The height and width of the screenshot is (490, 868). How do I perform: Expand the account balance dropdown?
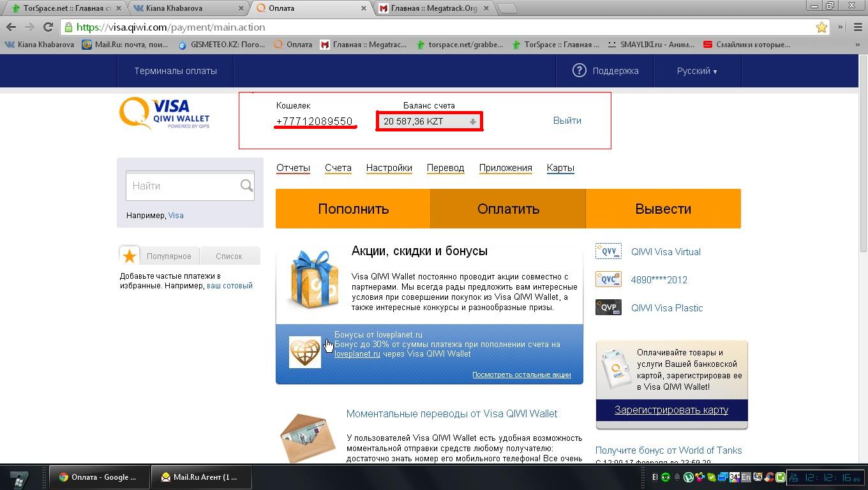[472, 121]
